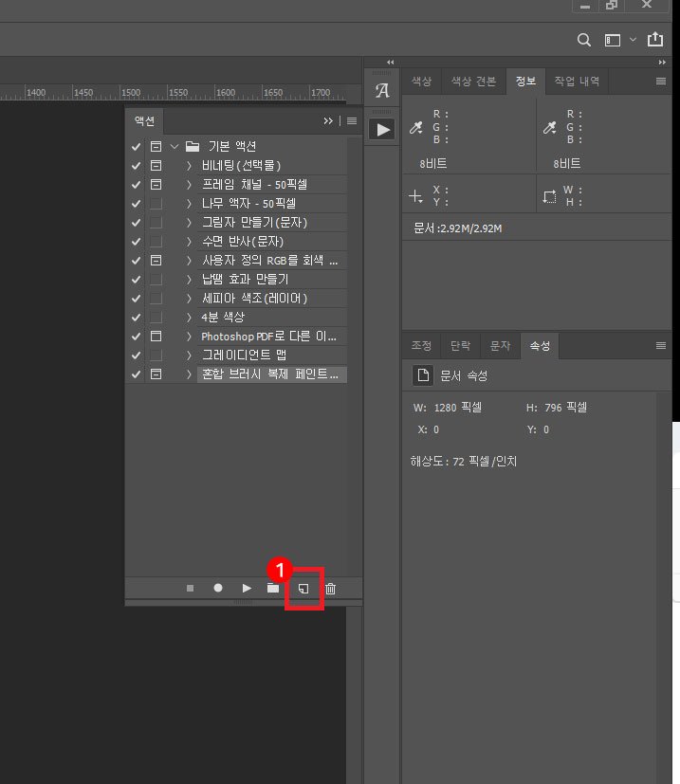Collapse the 기본 액션 folder set
680x784 pixels.
coord(175,147)
